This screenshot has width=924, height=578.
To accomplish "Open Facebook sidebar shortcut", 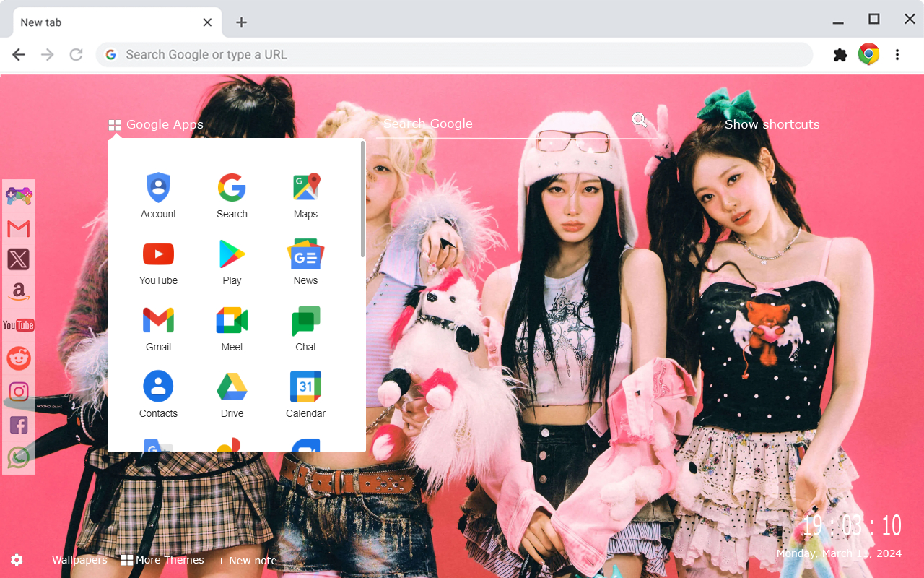I will coord(19,425).
